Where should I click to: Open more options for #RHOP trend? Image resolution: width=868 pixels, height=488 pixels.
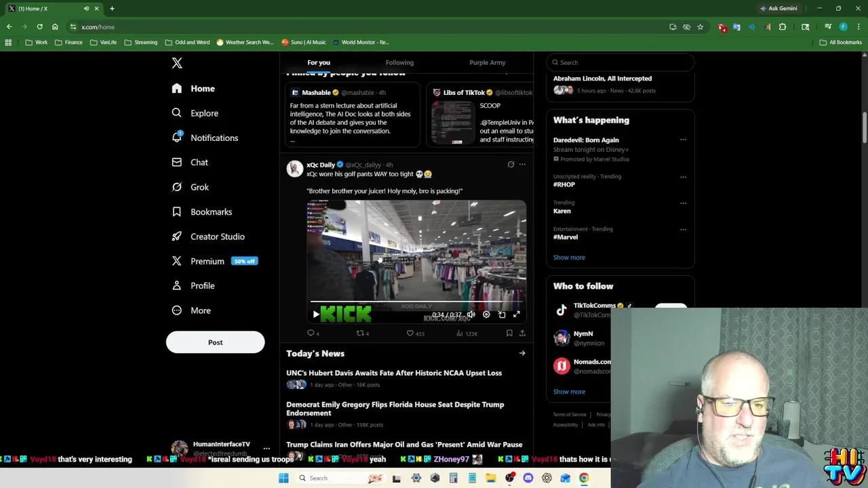[x=683, y=177]
